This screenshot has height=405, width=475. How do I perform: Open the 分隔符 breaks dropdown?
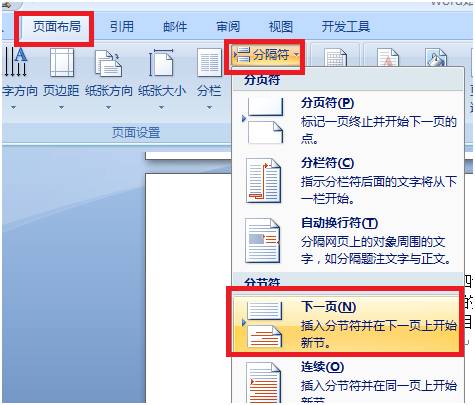(x=265, y=55)
